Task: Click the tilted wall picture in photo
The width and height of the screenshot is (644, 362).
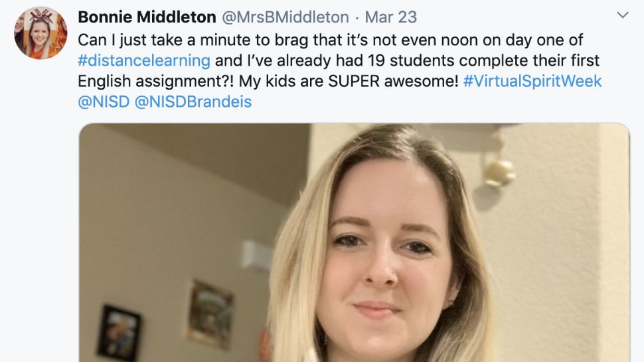Action: (209, 314)
